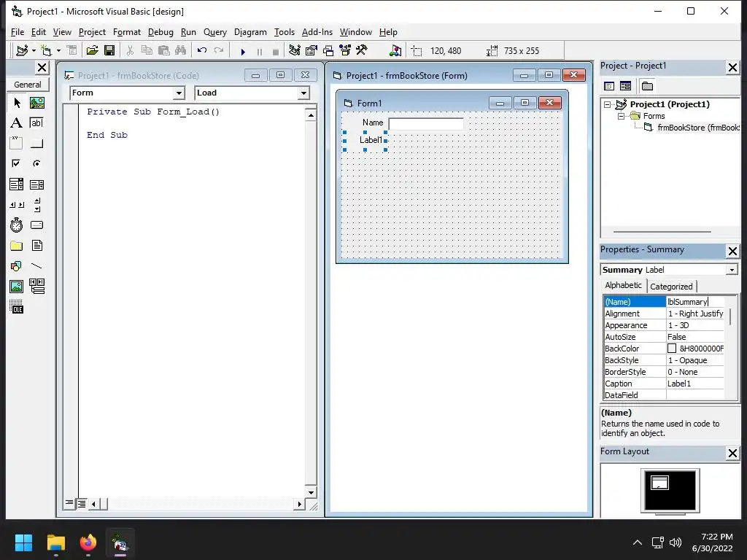747x560 pixels.
Task: Click the form thumbnail in Form Layout
Action: click(659, 483)
